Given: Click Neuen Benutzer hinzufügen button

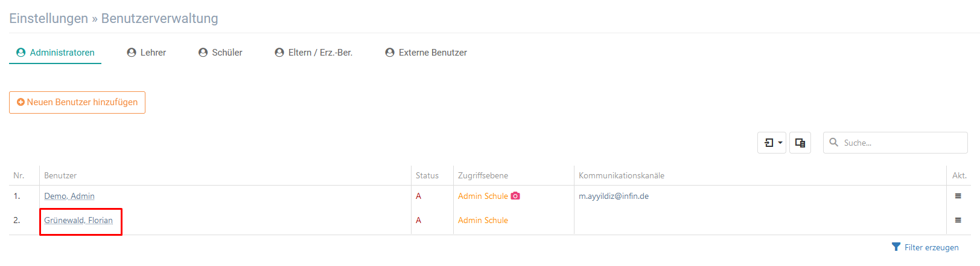Looking at the screenshot, I should tap(77, 102).
